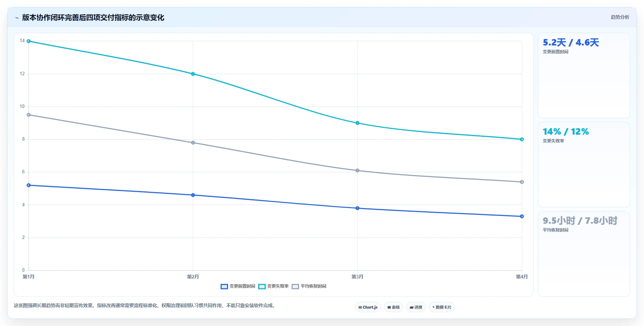The height and width of the screenshot is (326, 644).
Task: Click the y-axis label 14
Action: (22, 41)
